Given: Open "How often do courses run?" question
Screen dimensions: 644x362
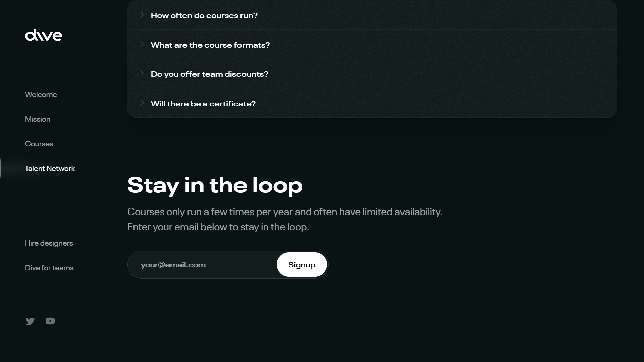Looking at the screenshot, I should 204,15.
